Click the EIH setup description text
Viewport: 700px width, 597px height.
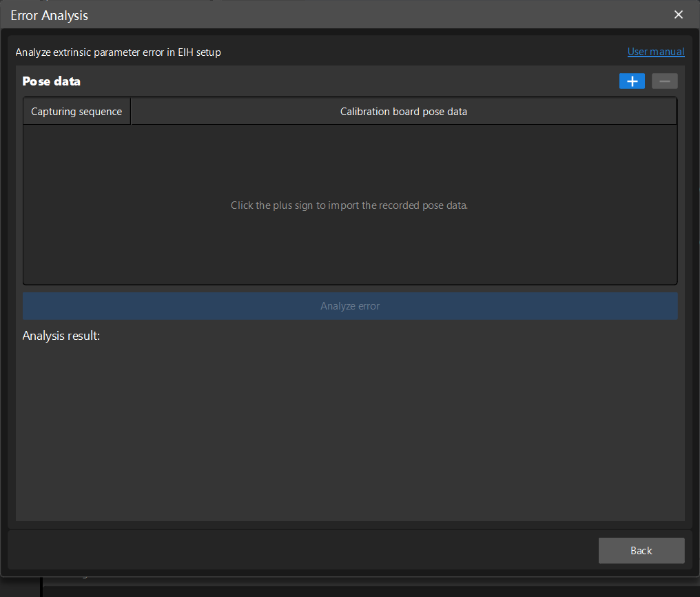[118, 52]
